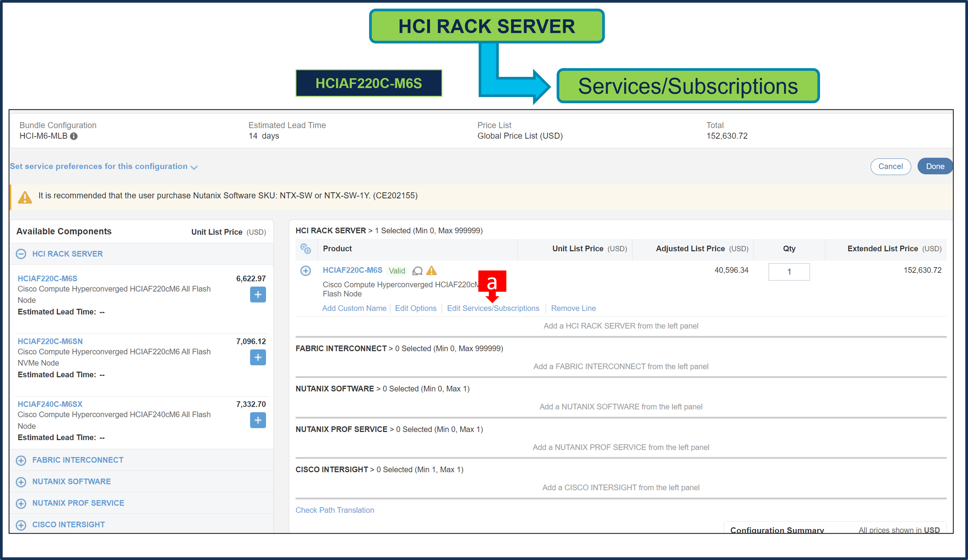The height and width of the screenshot is (560, 968).
Task: Click Adjusted List Price value 40,596.34
Action: pos(731,270)
